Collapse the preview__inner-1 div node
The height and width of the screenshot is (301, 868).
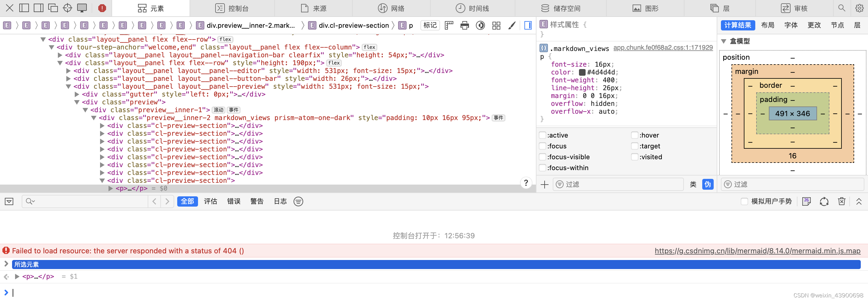[85, 110]
